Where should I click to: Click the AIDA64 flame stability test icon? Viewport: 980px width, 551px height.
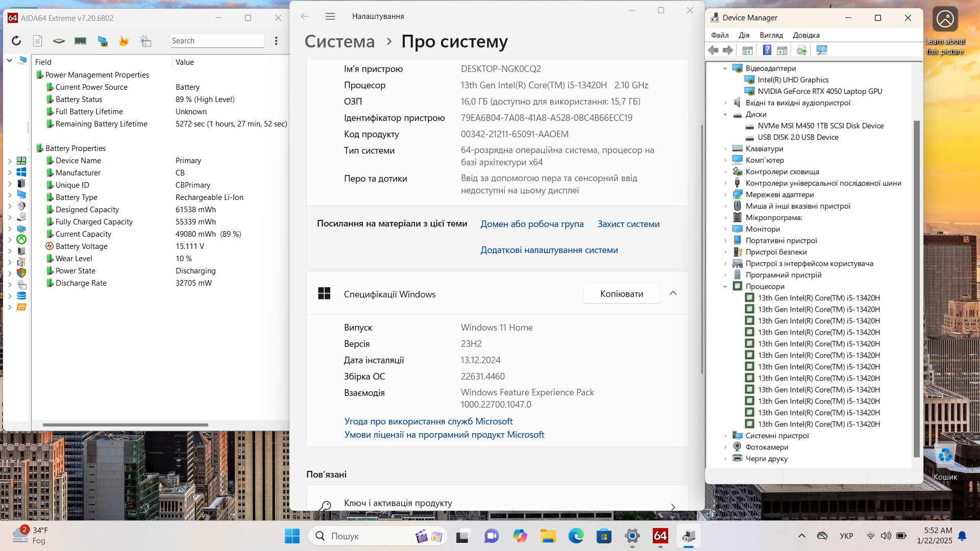124,41
